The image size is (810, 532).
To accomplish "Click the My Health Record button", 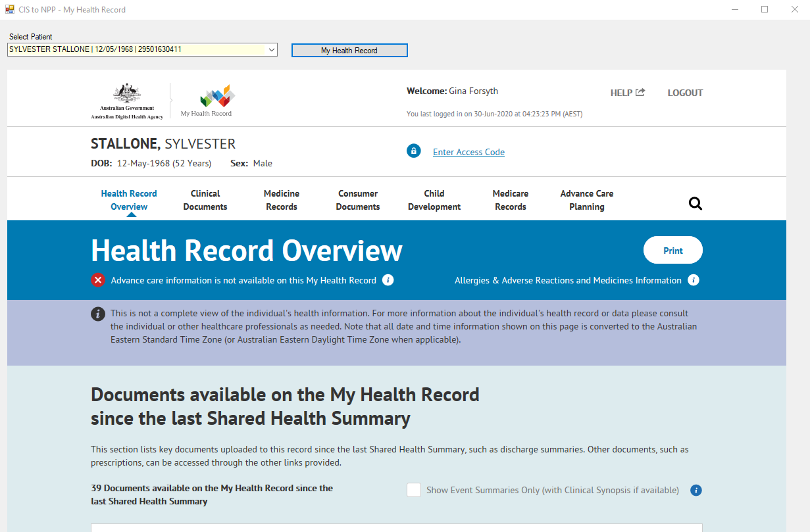I will 349,51.
